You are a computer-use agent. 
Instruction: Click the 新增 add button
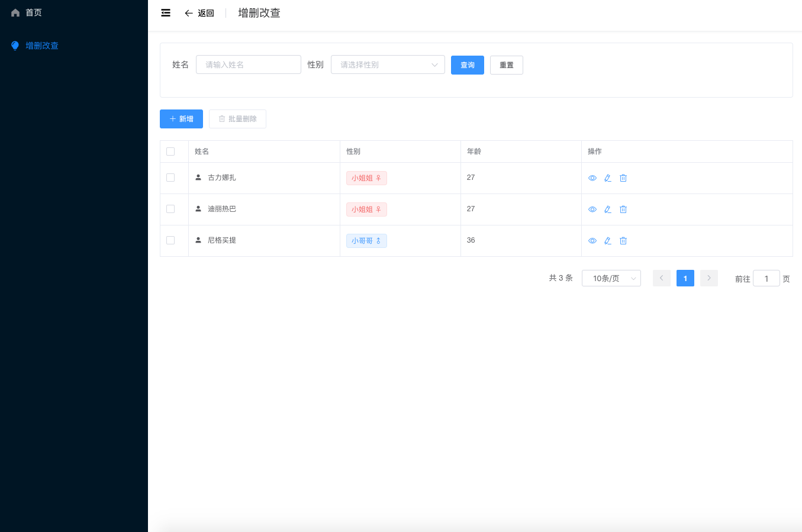181,119
